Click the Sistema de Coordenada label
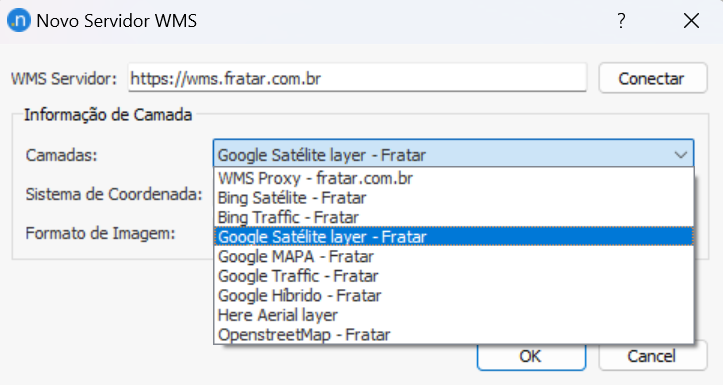723x385 pixels. click(114, 195)
